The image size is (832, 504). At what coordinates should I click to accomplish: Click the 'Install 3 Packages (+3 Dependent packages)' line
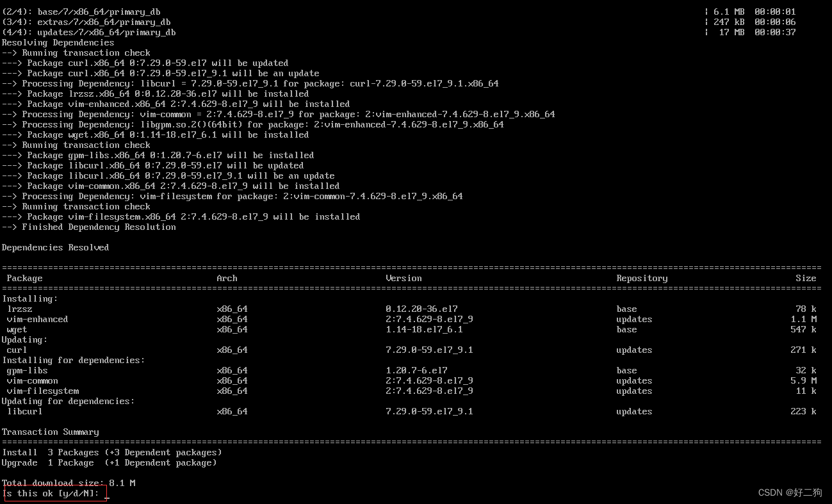(111, 453)
